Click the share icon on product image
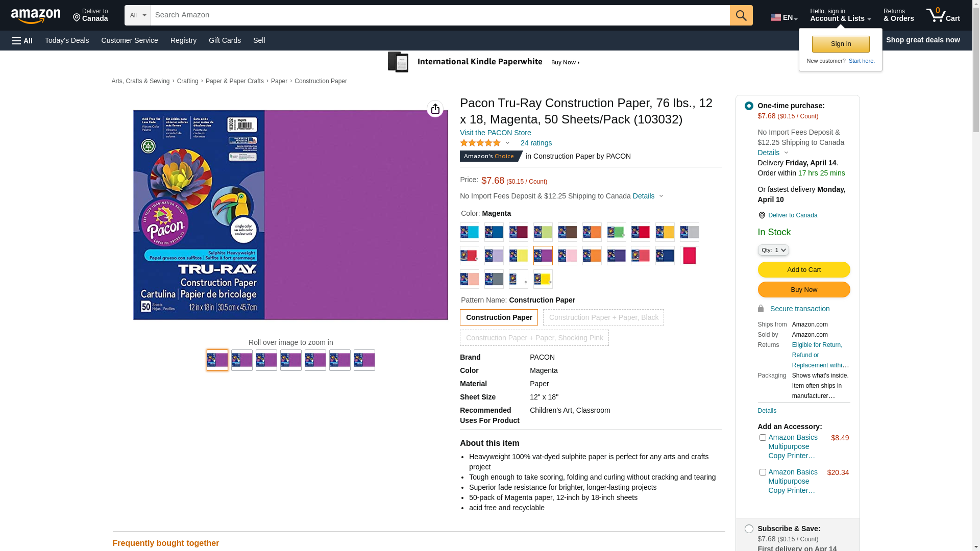The height and width of the screenshot is (551, 980). tap(435, 109)
